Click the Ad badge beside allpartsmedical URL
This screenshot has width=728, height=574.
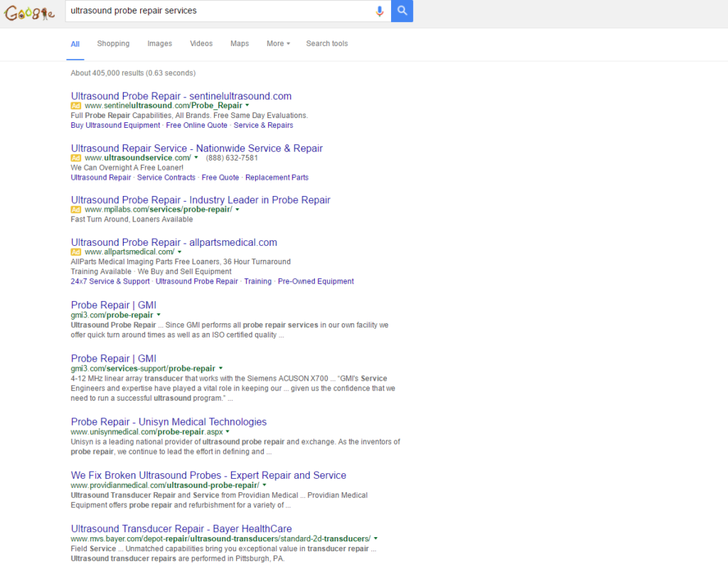tap(75, 252)
